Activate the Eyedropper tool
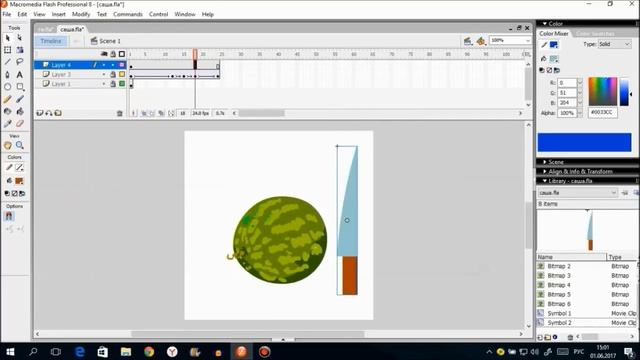The height and width of the screenshot is (360, 640). coord(8,124)
